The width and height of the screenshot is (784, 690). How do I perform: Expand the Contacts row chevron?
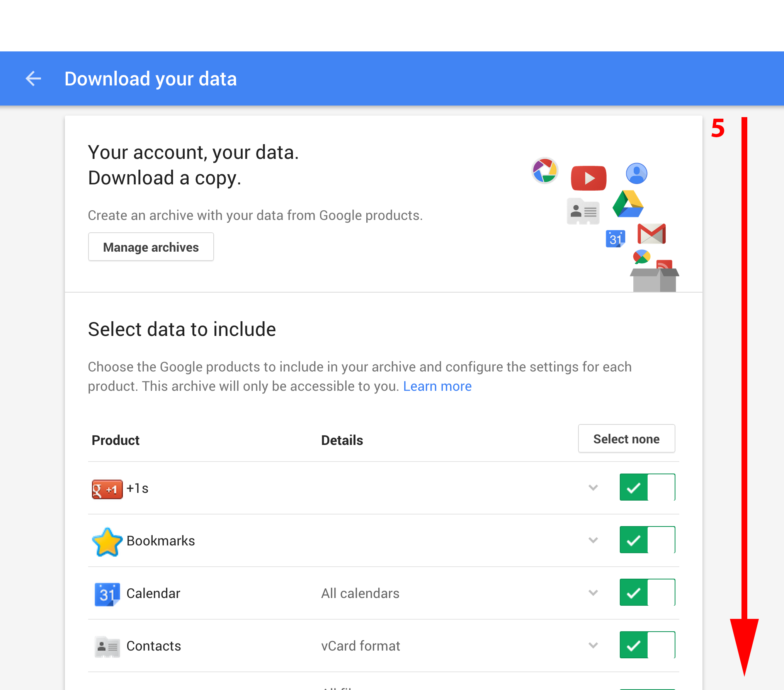(593, 645)
